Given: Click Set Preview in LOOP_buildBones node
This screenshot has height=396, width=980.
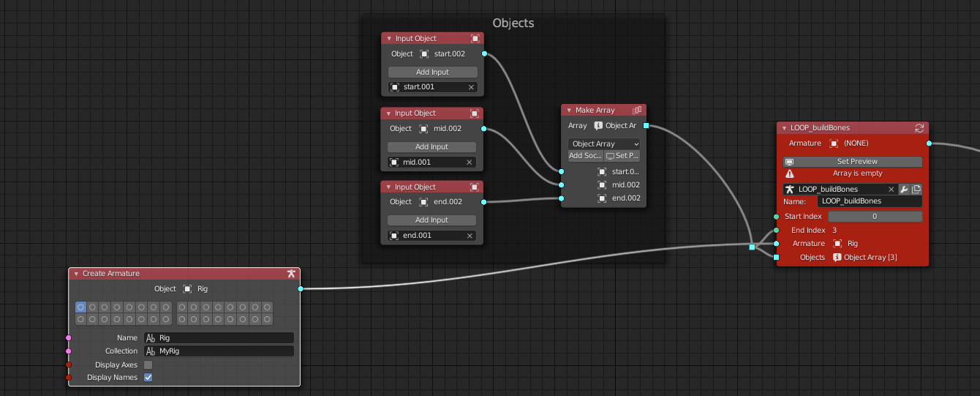Looking at the screenshot, I should pos(853,162).
